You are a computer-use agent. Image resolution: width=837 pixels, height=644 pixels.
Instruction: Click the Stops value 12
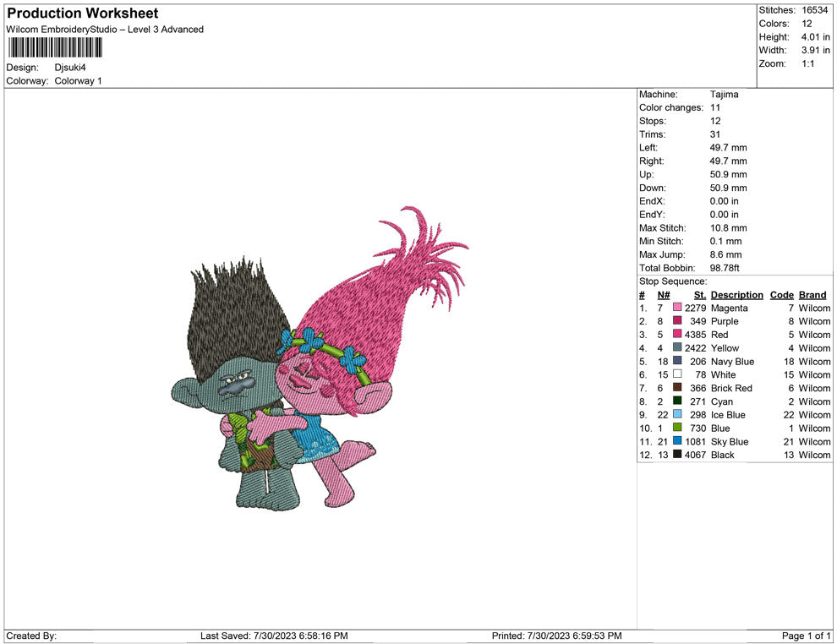tap(715, 121)
